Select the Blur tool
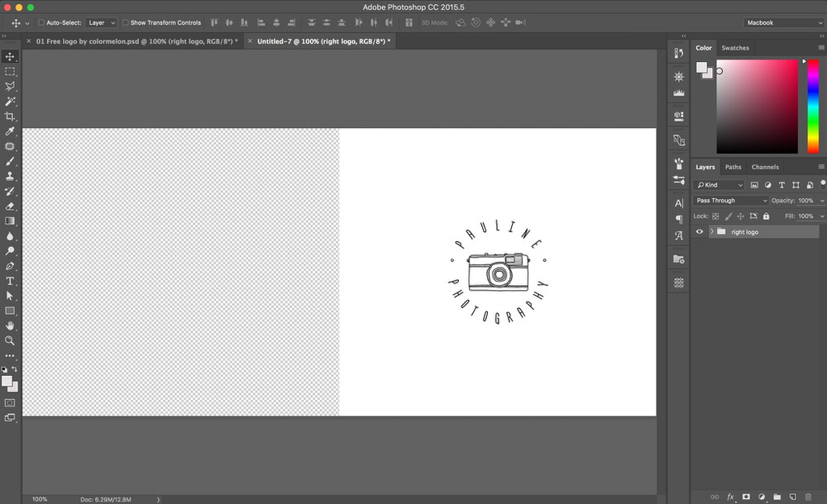 tap(9, 236)
